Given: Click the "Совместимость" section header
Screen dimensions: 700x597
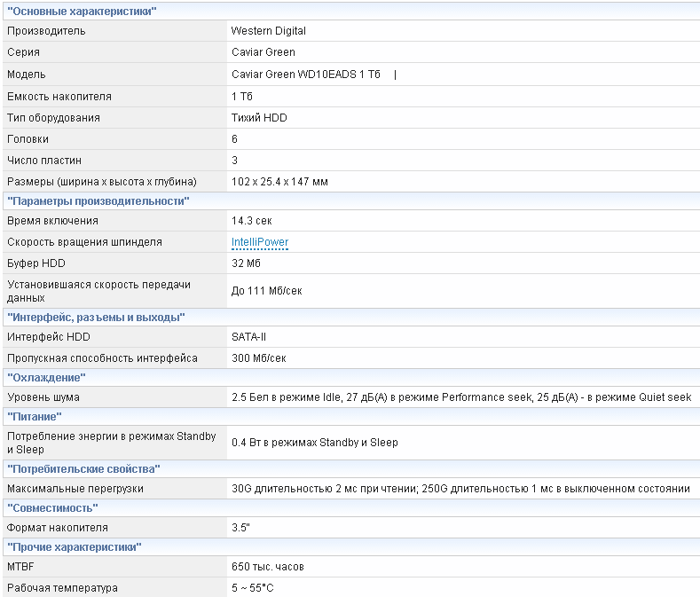Looking at the screenshot, I should [x=52, y=507].
